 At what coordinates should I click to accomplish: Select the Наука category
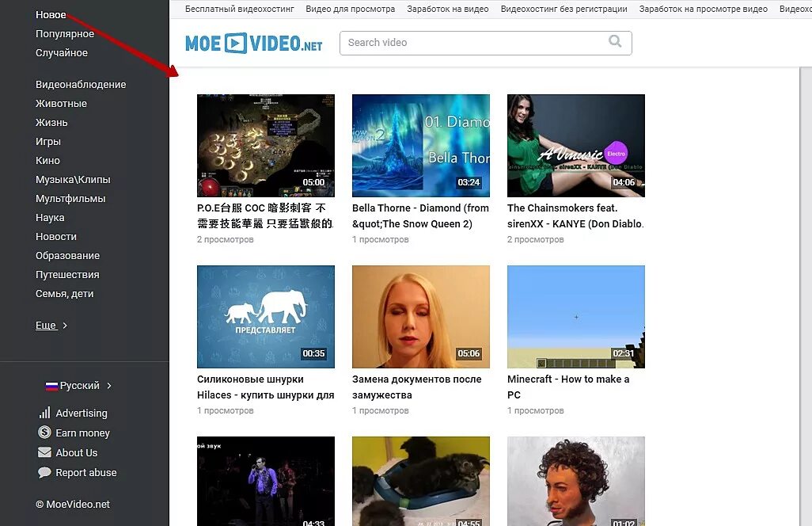[50, 218]
